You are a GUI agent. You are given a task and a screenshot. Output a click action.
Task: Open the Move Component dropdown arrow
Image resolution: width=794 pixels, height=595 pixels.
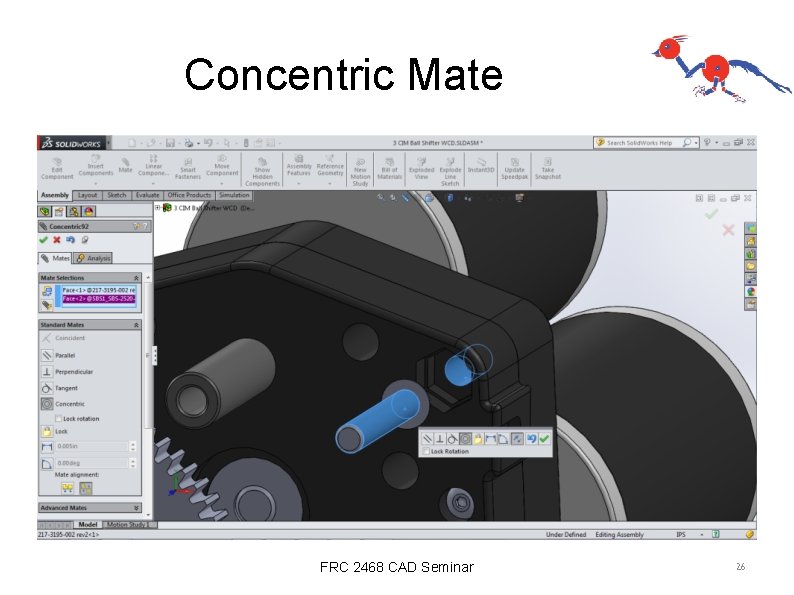pos(222,183)
